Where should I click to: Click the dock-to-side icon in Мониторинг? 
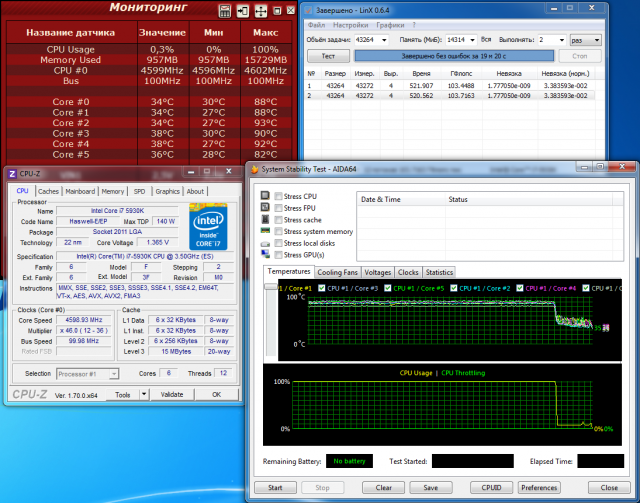click(x=243, y=11)
